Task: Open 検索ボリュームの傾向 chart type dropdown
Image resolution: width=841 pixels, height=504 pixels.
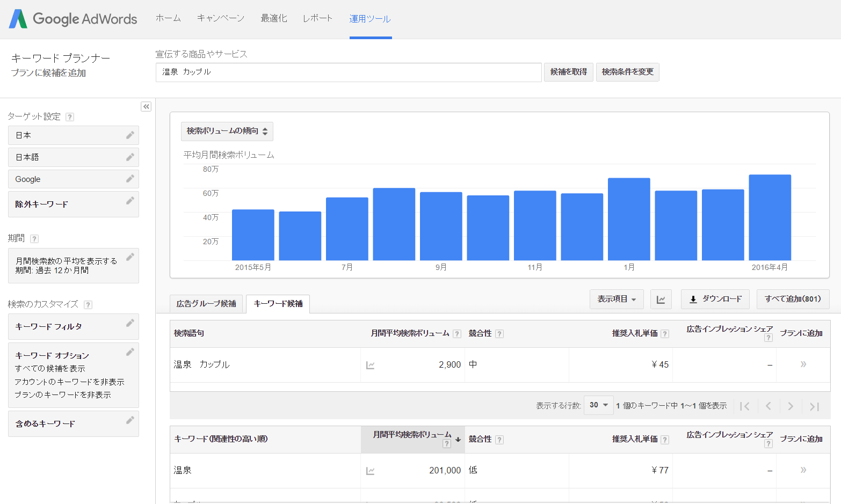Action: [x=227, y=132]
